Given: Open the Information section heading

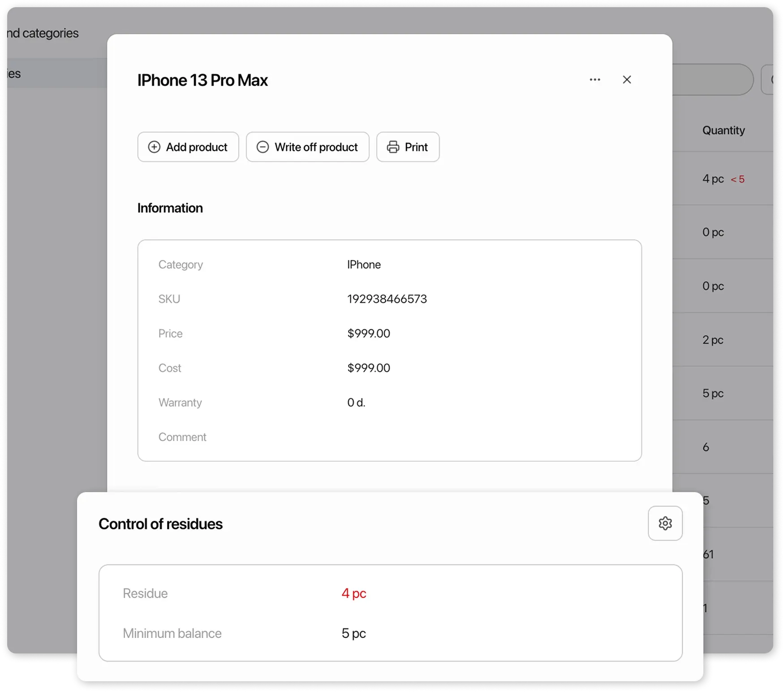Looking at the screenshot, I should [170, 208].
